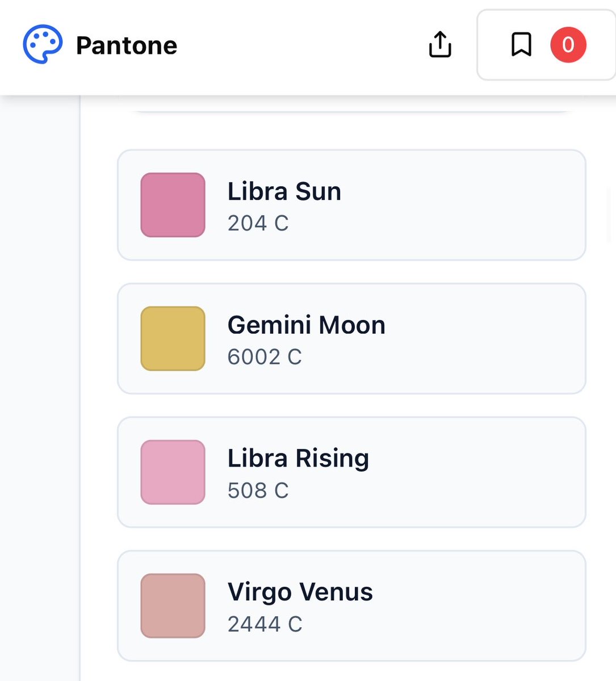Screen dimensions: 616x681
Task: Click the 2444 C color code
Action: [265, 624]
